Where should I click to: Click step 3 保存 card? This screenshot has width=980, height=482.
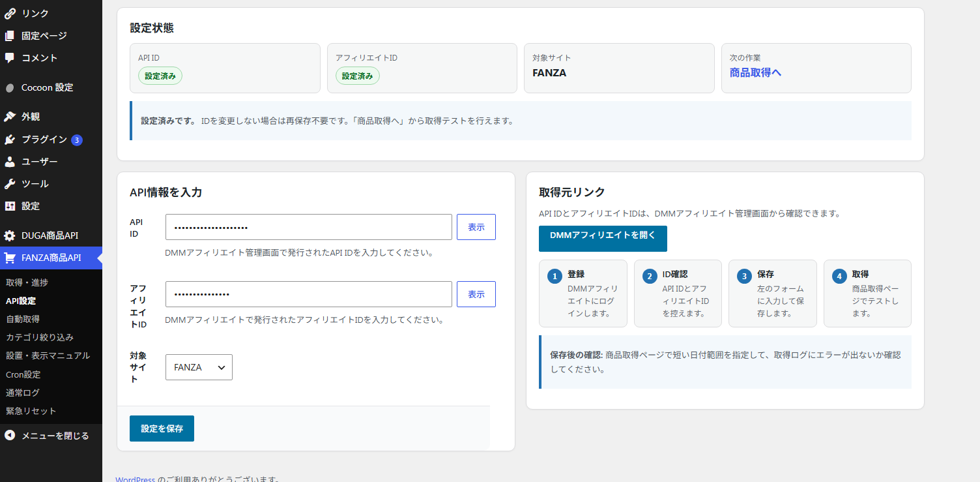773,294
